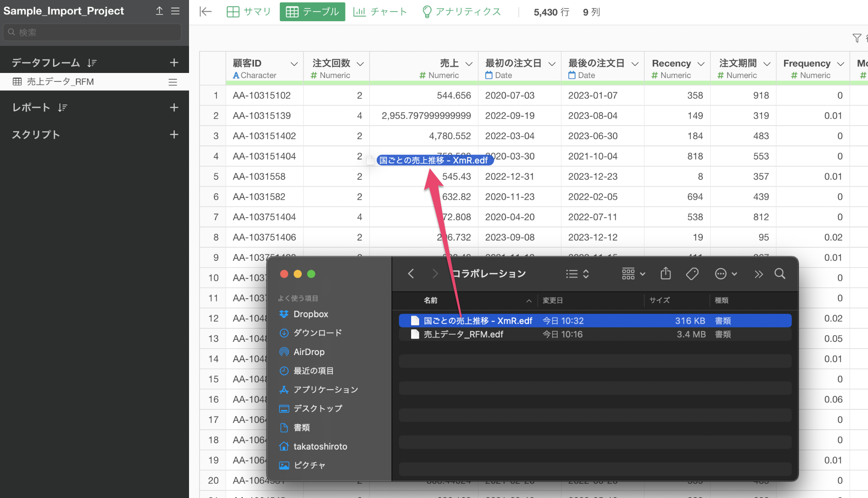
Task: Switch to the サマリ tab
Action: 249,12
